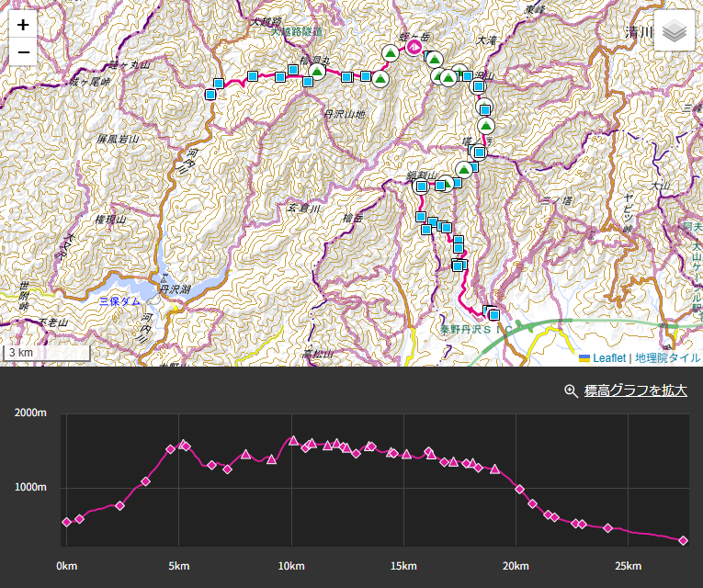Click the green summit marker south of 丹沢山
Screen dimensions: 703x588
point(486,126)
